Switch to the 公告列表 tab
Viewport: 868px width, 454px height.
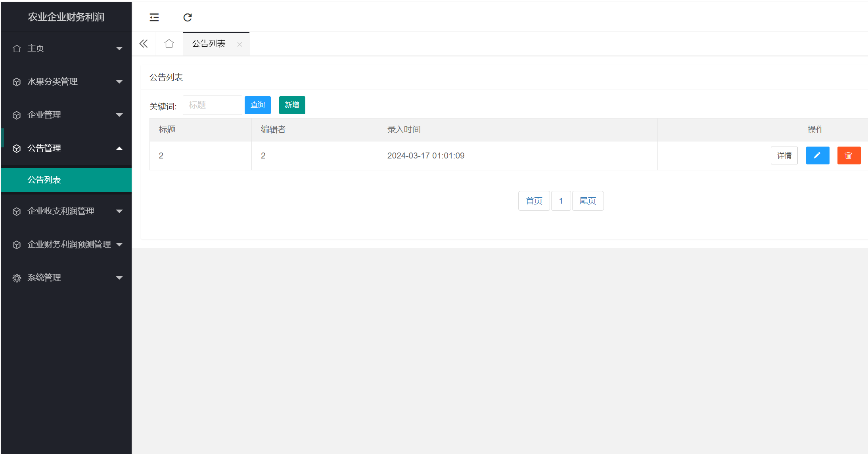click(x=209, y=44)
